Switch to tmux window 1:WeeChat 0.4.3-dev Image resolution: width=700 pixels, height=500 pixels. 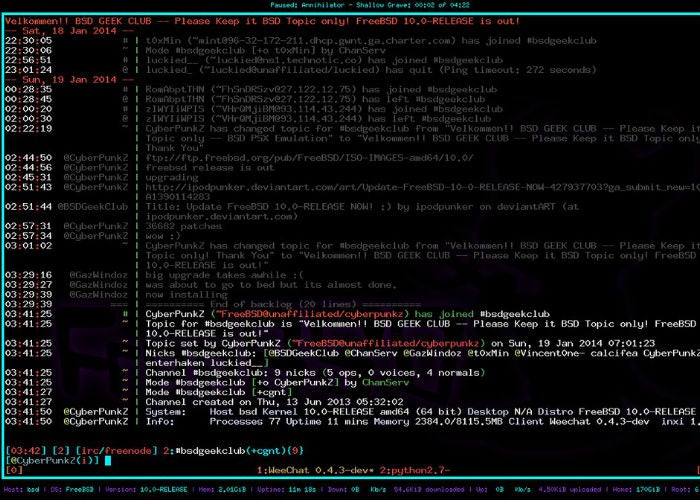tap(315, 470)
